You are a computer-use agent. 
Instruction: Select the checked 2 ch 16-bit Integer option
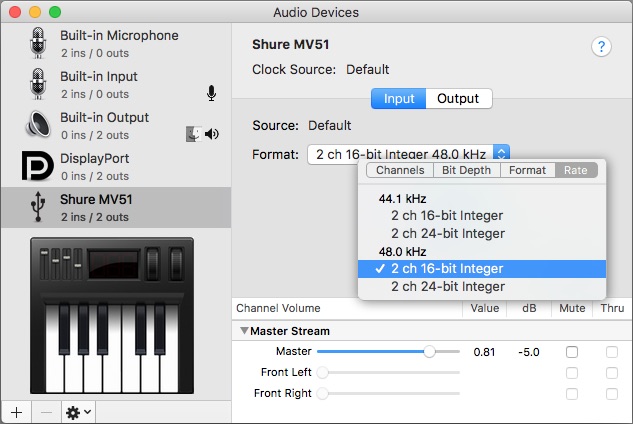point(447,268)
